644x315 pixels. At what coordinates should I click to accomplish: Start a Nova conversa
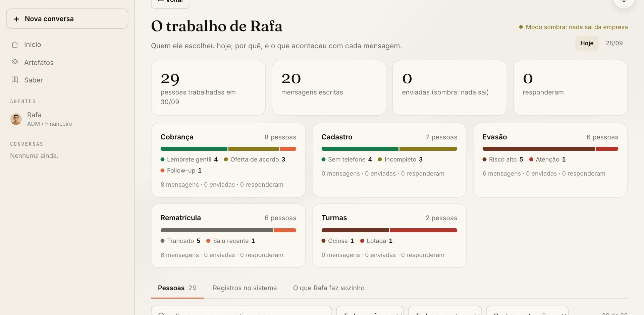point(67,19)
